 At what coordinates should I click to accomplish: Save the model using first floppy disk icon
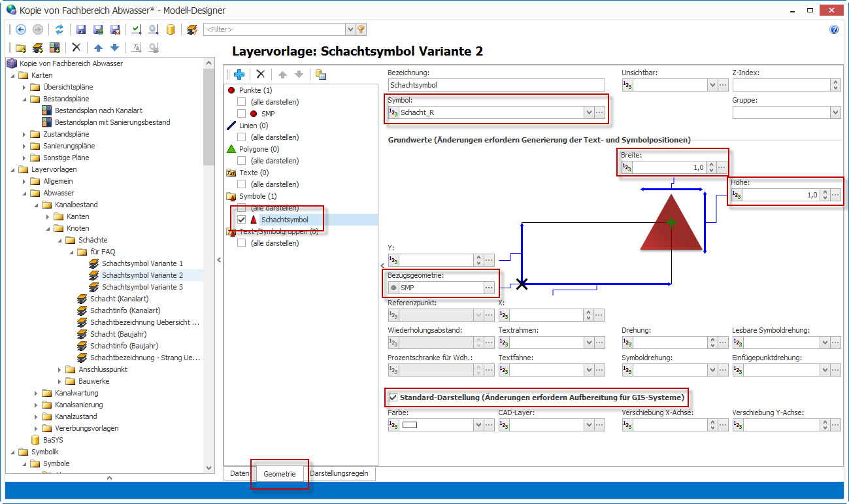(81, 29)
